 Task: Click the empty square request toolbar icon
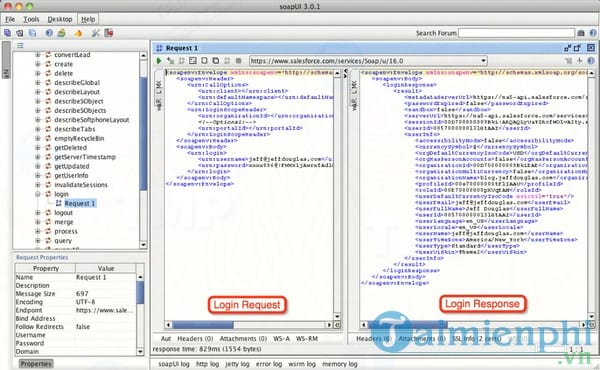[204, 60]
